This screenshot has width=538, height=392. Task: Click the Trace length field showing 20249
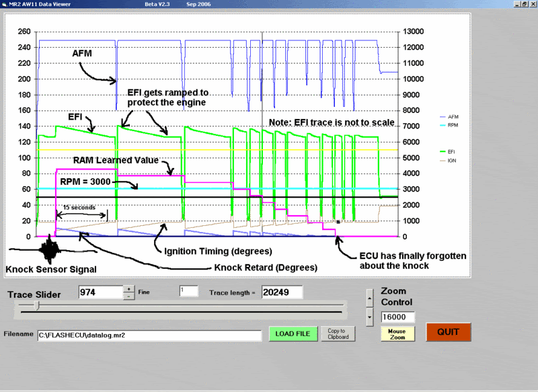coord(282,292)
